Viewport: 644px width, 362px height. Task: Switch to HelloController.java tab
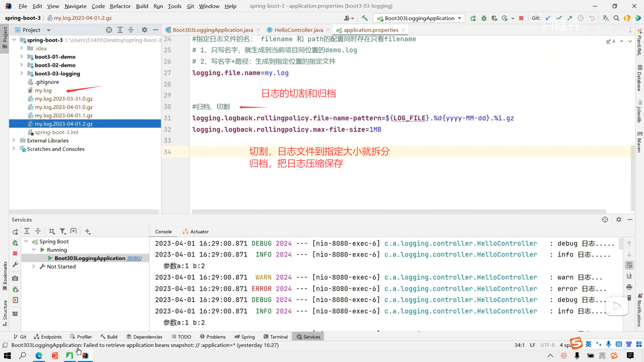coord(299,30)
